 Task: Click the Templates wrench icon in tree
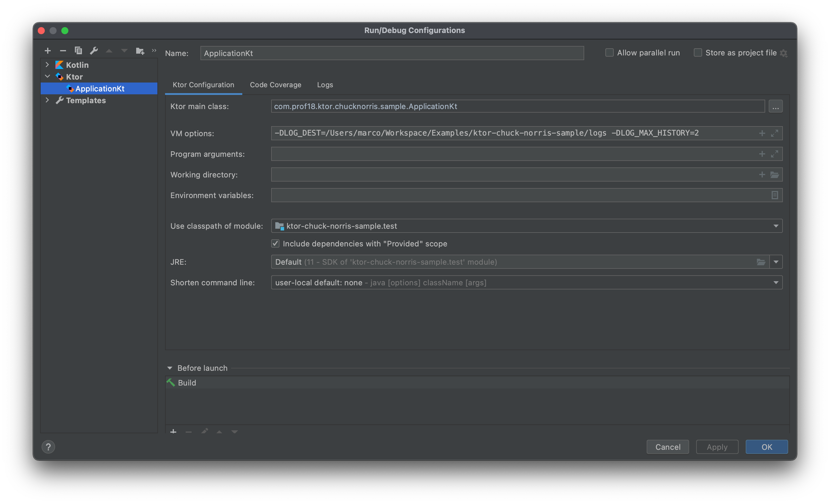pyautogui.click(x=59, y=100)
